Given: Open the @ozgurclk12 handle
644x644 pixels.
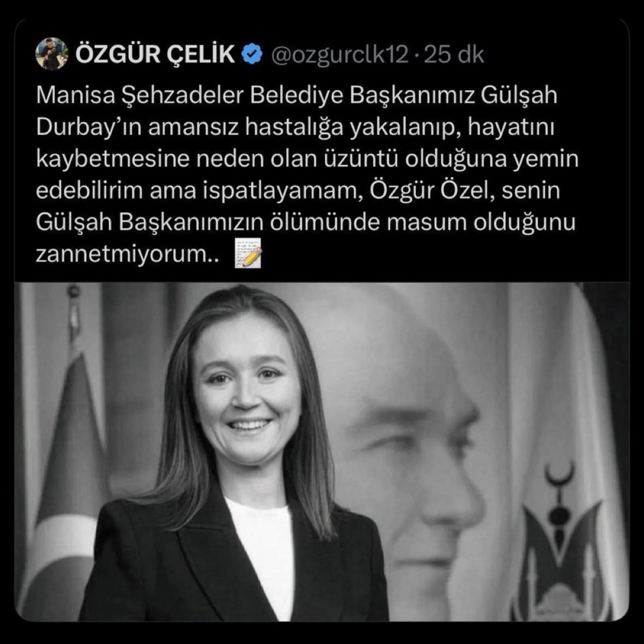Looking at the screenshot, I should coord(339,55).
